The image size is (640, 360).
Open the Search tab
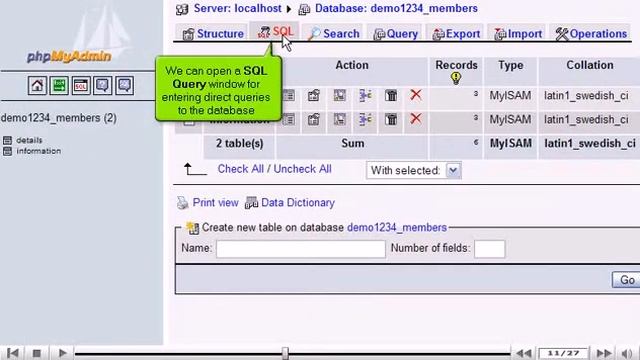tap(333, 33)
